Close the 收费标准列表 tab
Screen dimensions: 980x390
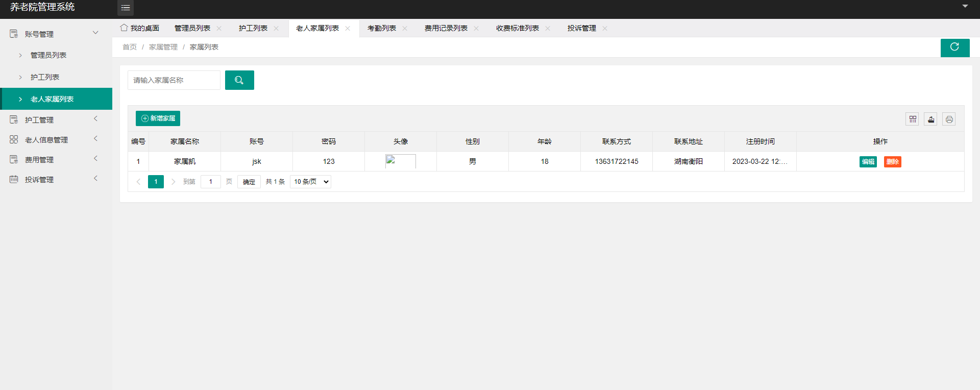point(548,29)
